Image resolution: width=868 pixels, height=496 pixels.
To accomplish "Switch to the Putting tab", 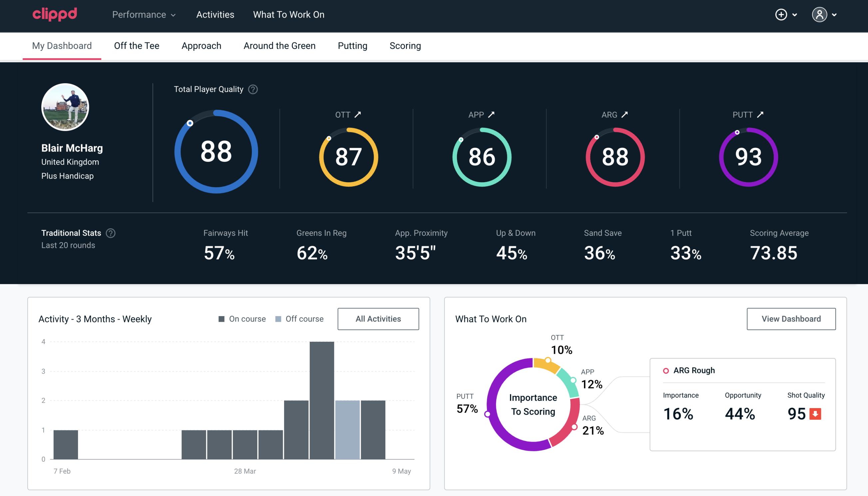I will click(x=352, y=45).
